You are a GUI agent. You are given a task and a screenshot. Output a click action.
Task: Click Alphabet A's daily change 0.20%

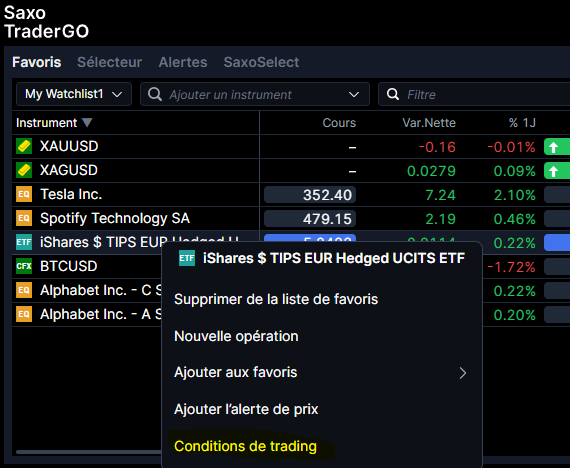coord(514,315)
